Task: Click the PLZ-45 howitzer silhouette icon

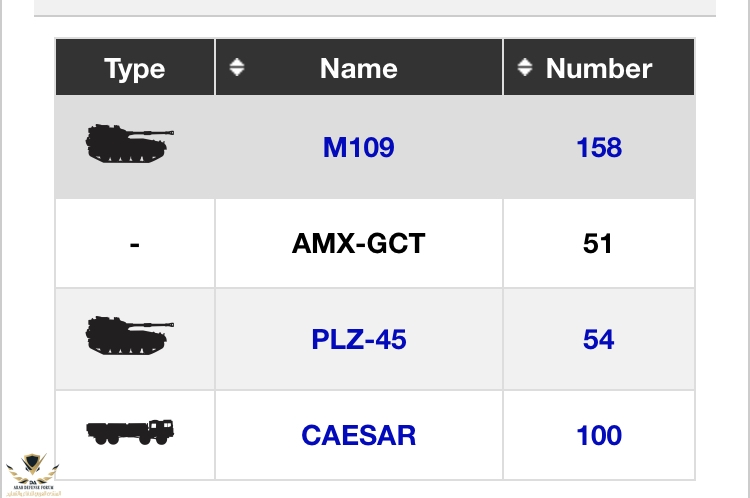Action: tap(128, 336)
